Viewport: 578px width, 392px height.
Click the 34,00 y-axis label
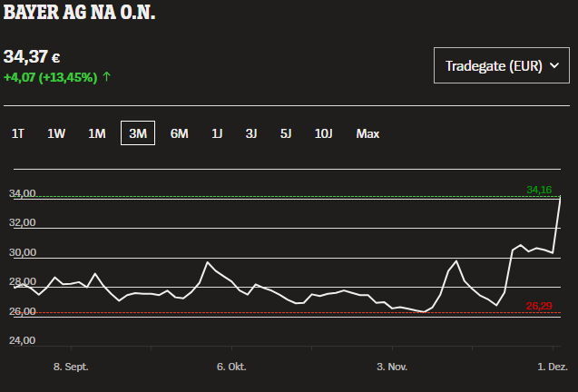22,193
